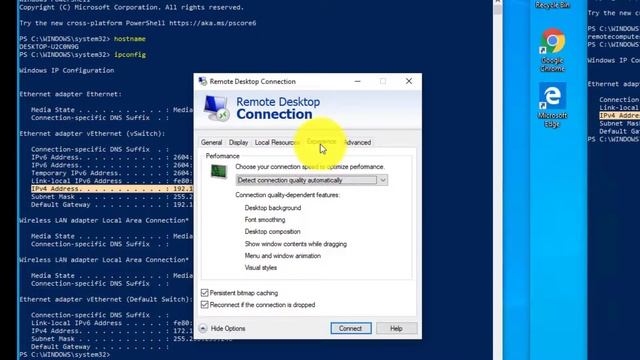Close the Remote Desktop Connection dialog
640x360 pixels.
pos(409,81)
